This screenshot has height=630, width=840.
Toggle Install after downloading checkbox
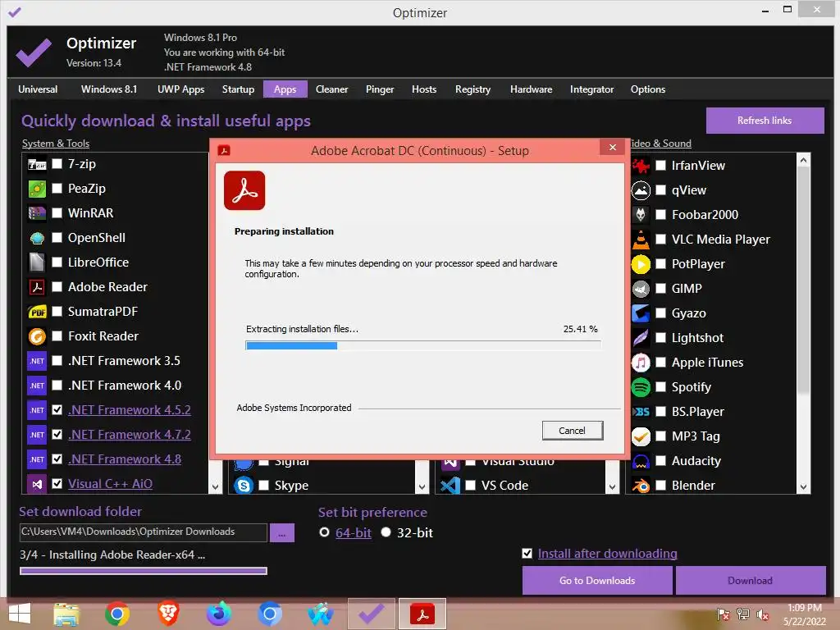click(x=527, y=554)
